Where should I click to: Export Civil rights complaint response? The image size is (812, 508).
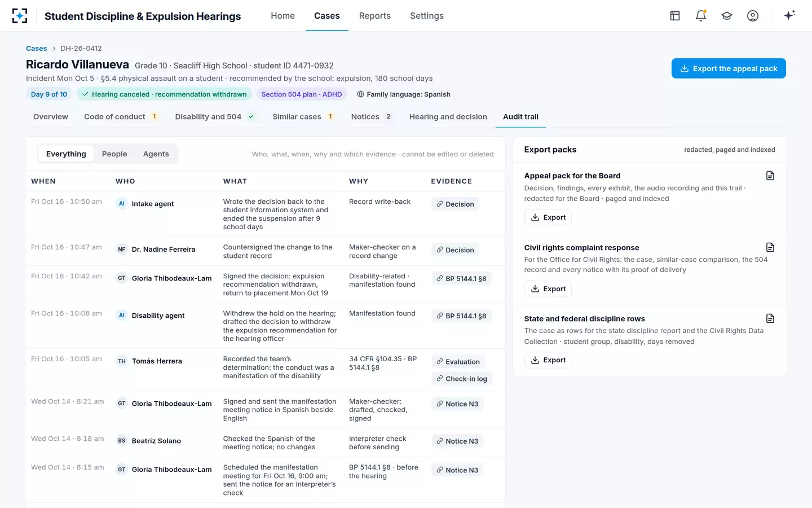coord(548,289)
